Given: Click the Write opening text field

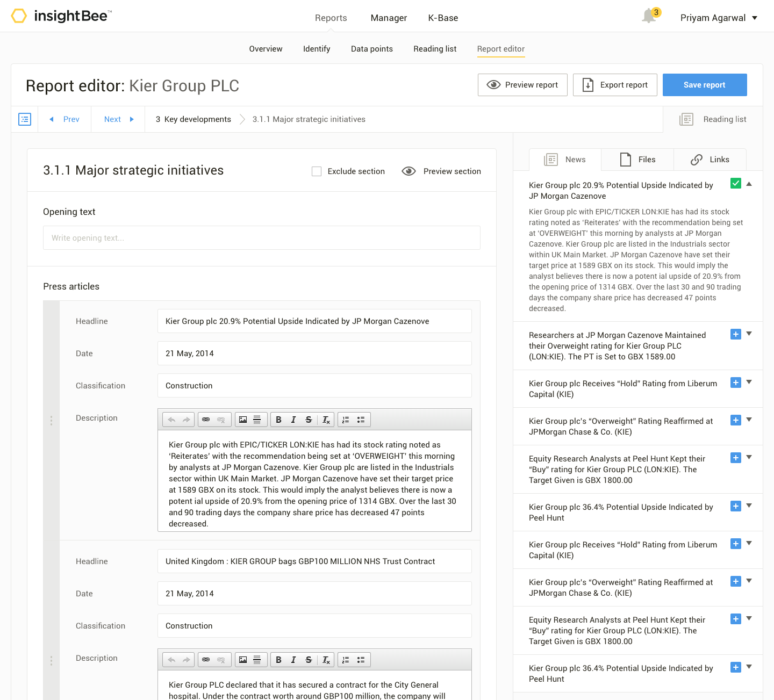Looking at the screenshot, I should click(x=262, y=238).
